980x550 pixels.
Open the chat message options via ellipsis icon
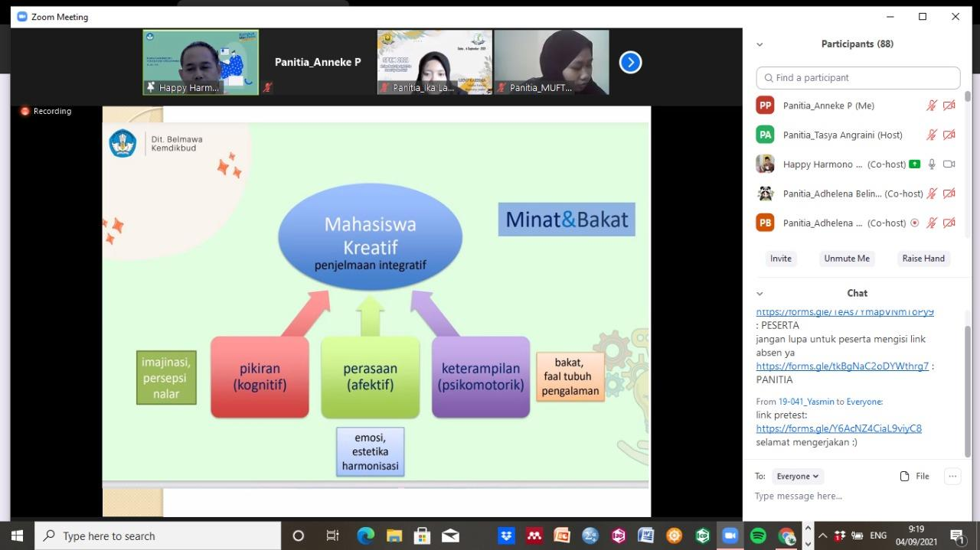(x=952, y=476)
